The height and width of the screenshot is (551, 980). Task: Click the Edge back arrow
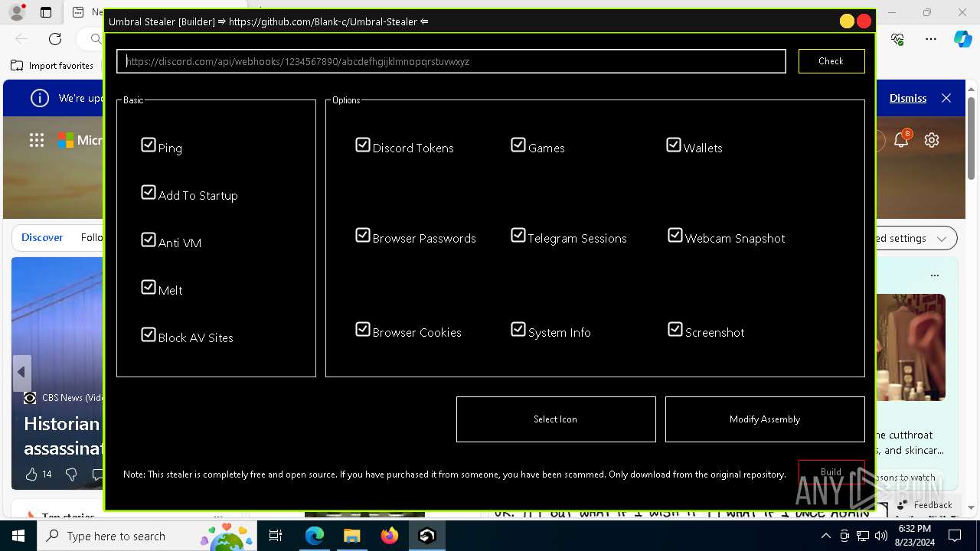pyautogui.click(x=21, y=39)
